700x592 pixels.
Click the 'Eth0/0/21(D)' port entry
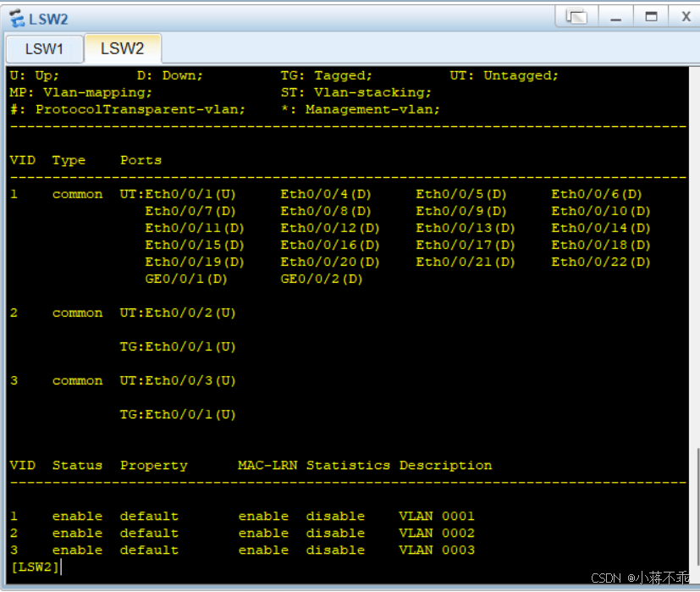pos(466,262)
